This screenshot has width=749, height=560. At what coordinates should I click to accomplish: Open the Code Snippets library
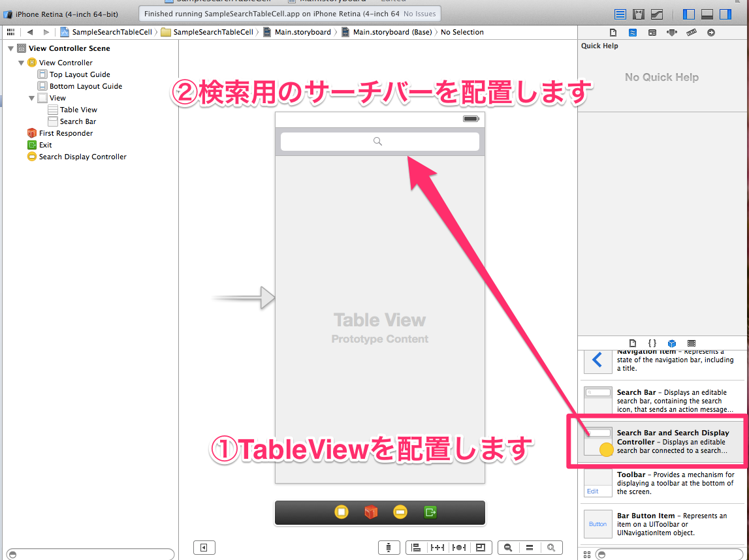652,343
